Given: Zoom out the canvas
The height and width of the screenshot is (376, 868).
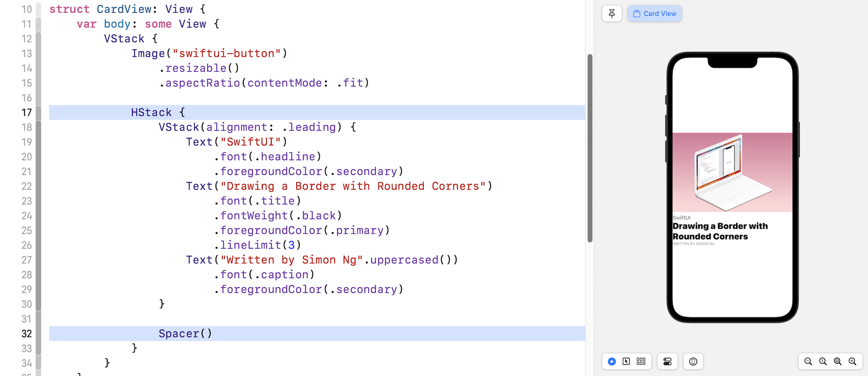Looking at the screenshot, I should (x=808, y=362).
